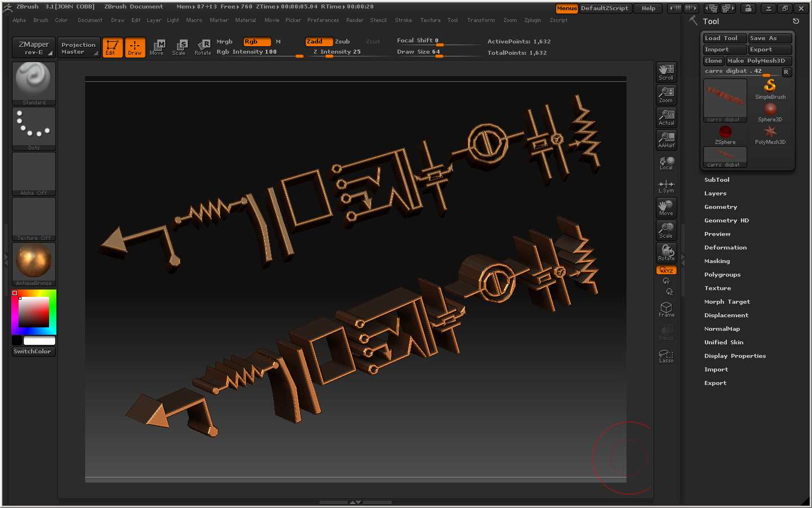Expand the Geometry HD subpalette

coord(726,221)
